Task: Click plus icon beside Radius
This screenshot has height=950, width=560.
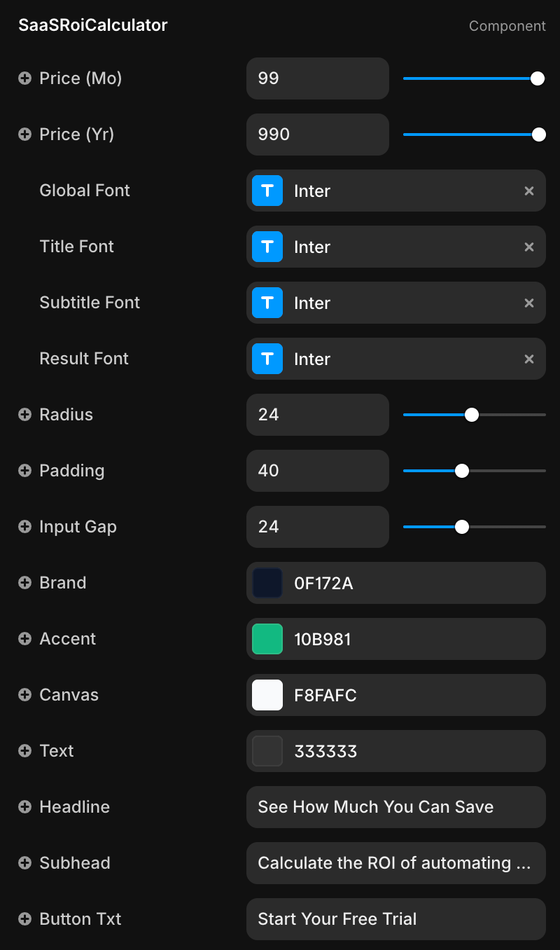Action: [24, 415]
